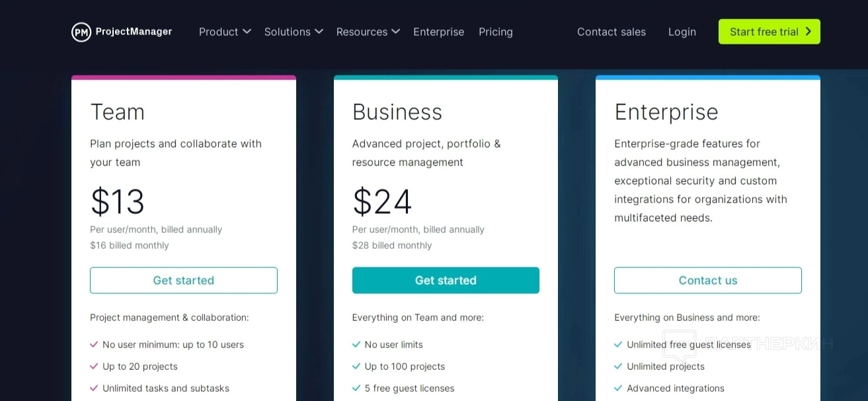
Task: Click Get started on Business plan
Action: tap(446, 281)
